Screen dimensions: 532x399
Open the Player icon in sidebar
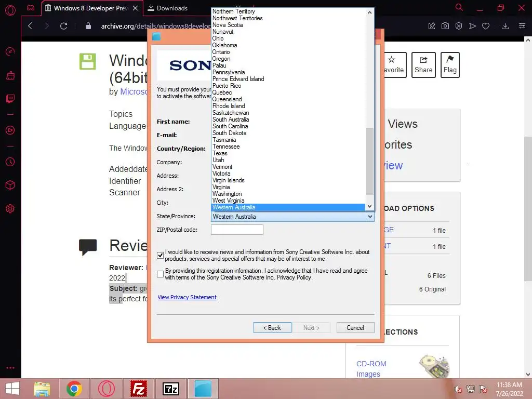pos(10,130)
